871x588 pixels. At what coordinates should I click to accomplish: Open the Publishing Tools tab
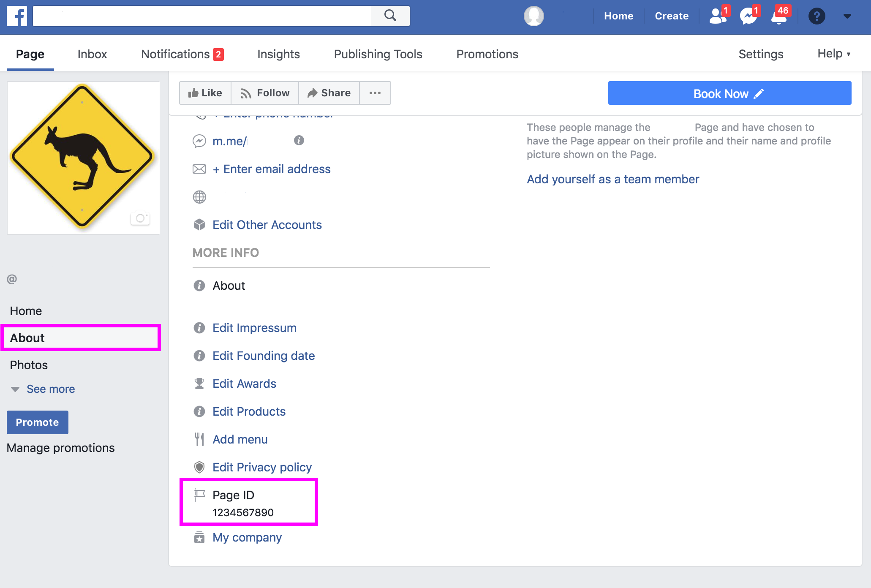(x=378, y=54)
